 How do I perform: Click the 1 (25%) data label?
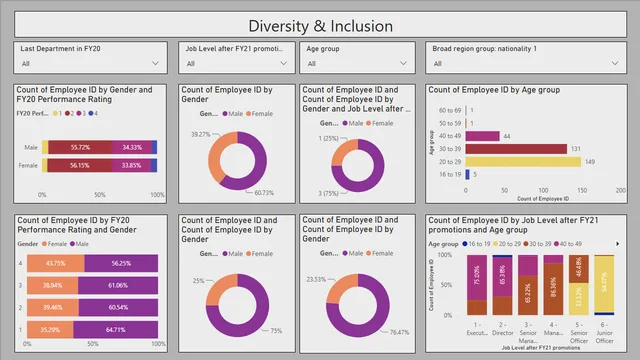pyautogui.click(x=329, y=138)
